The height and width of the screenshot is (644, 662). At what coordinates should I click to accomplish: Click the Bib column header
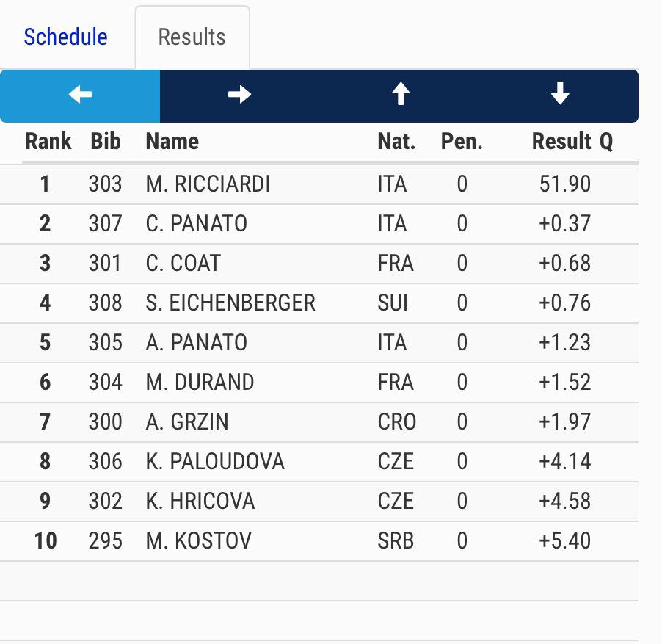pyautogui.click(x=106, y=141)
